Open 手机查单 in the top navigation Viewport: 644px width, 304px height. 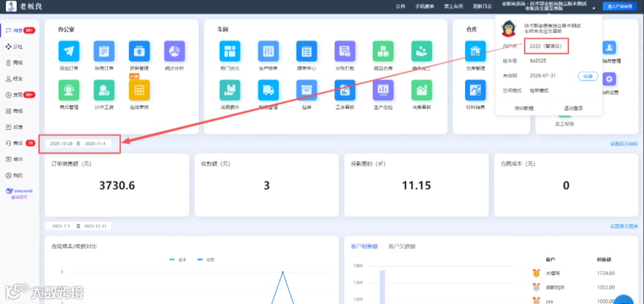pyautogui.click(x=425, y=6)
